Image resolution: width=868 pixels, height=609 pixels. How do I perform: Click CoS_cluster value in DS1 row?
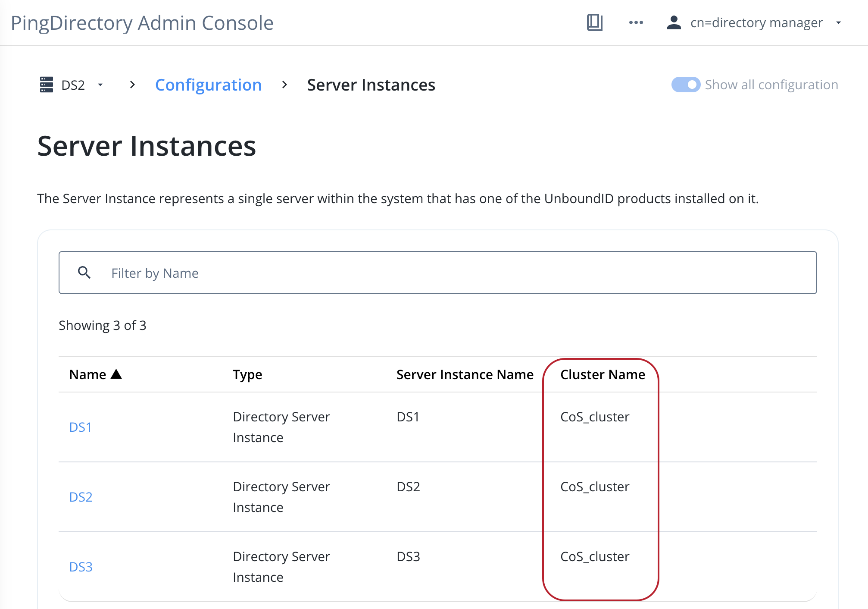point(595,417)
